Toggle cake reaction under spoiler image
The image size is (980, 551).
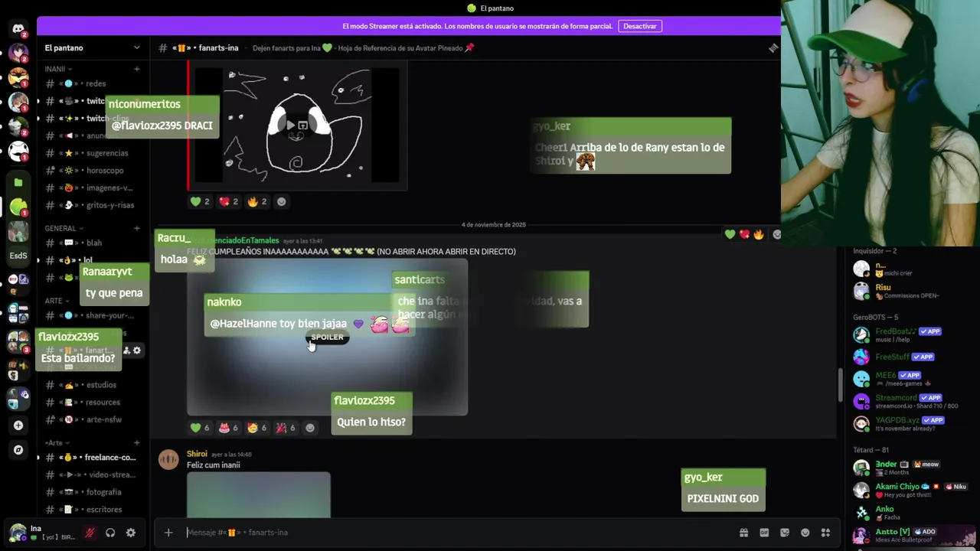coord(229,428)
